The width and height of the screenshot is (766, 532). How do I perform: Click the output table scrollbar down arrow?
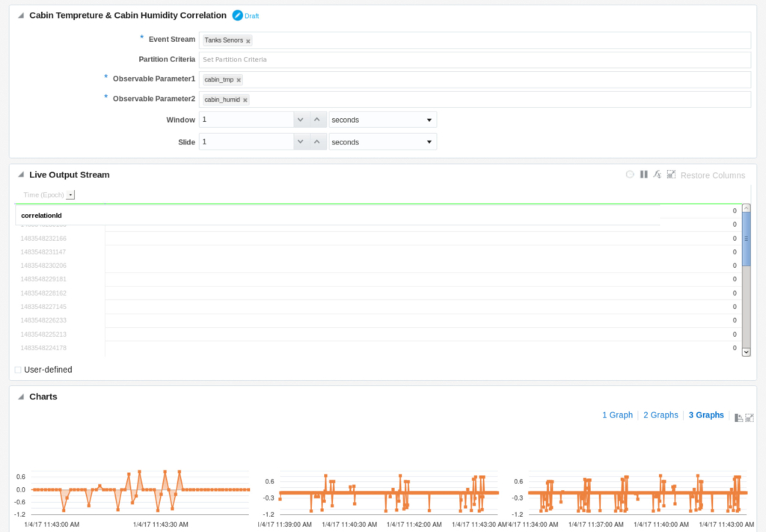[746, 352]
